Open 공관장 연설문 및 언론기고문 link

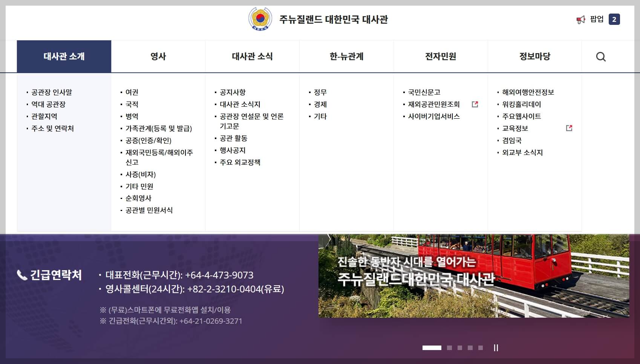tap(252, 121)
